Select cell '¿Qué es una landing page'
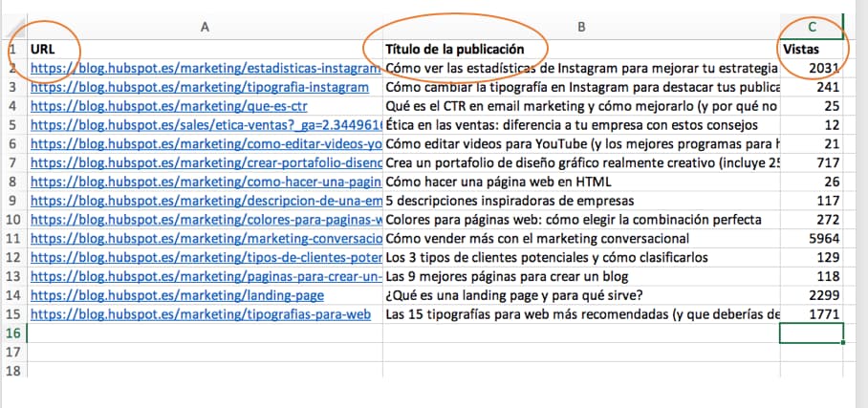Image resolution: width=868 pixels, height=408 pixels. tap(581, 295)
